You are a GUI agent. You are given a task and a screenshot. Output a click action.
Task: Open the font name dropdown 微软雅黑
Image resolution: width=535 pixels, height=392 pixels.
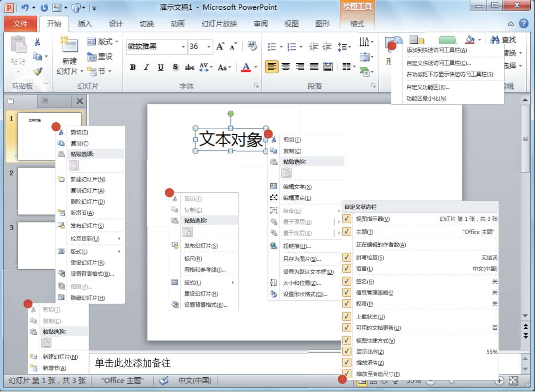point(183,47)
